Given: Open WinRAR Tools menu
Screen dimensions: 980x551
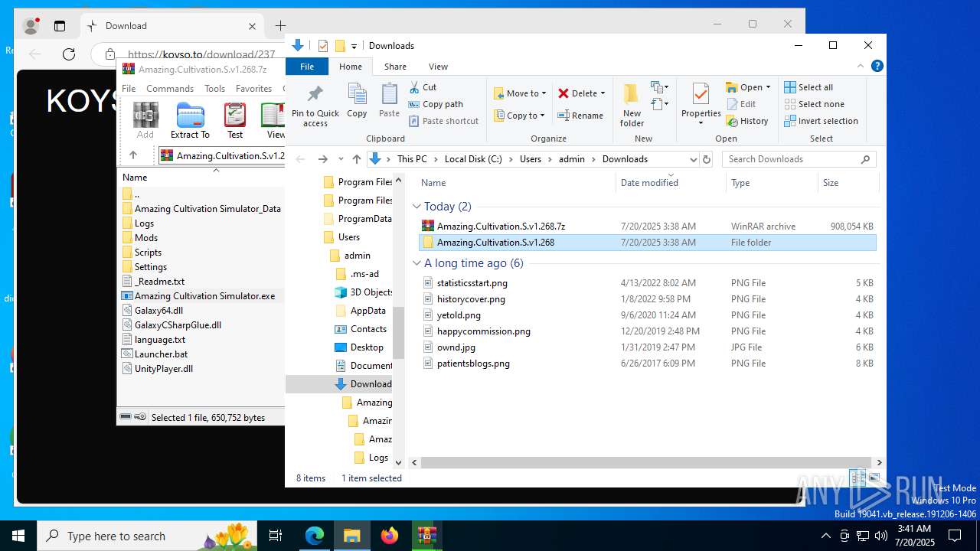Looking at the screenshot, I should pos(214,89).
